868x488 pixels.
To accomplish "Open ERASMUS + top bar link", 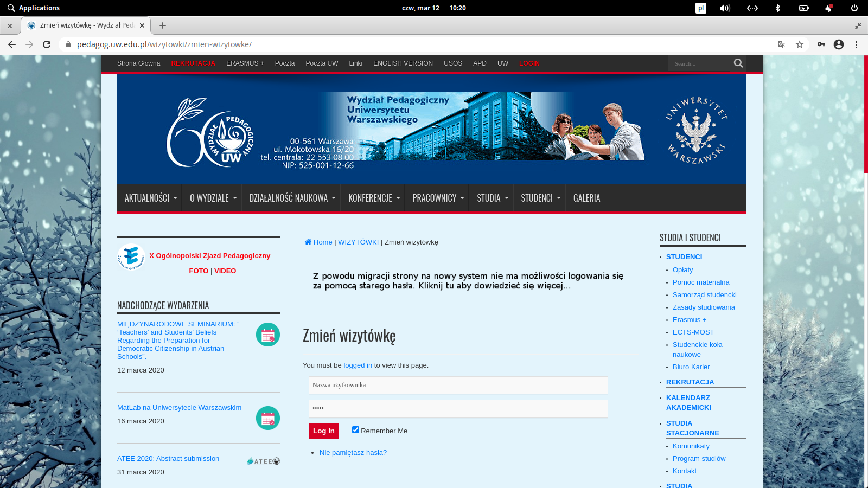I will click(245, 63).
